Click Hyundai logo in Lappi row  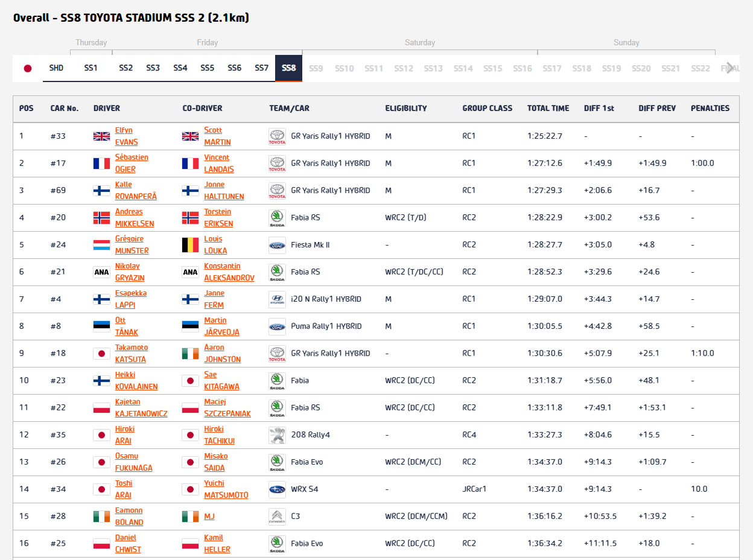pyautogui.click(x=277, y=299)
